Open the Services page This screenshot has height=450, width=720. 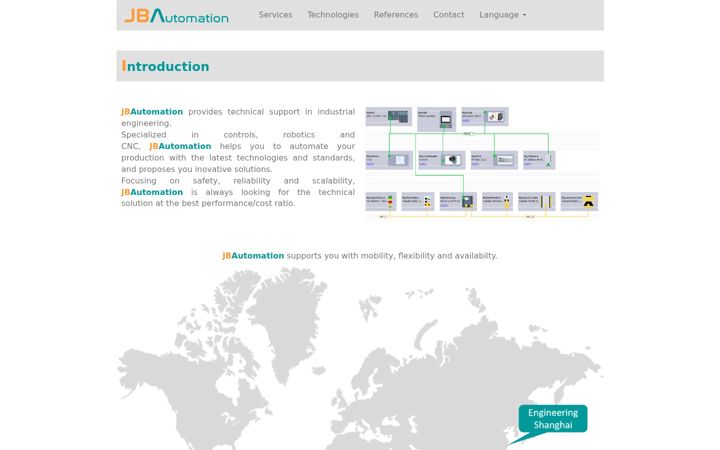pyautogui.click(x=275, y=15)
